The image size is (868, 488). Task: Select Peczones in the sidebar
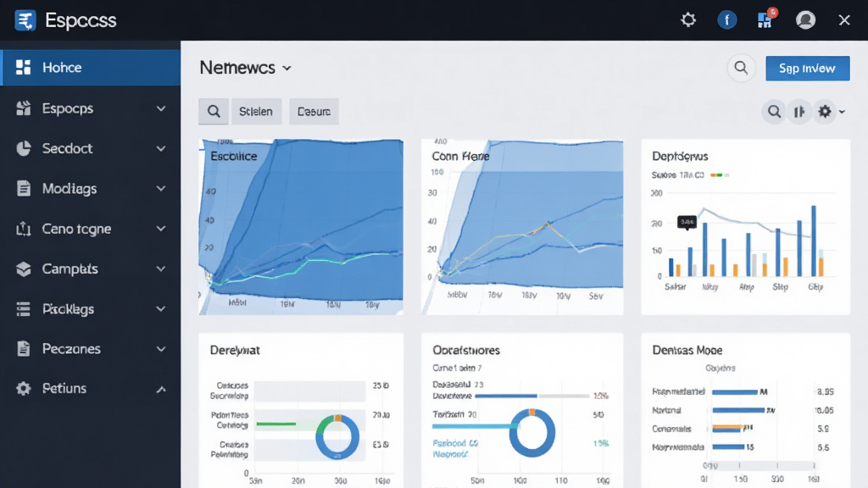[x=90, y=348]
